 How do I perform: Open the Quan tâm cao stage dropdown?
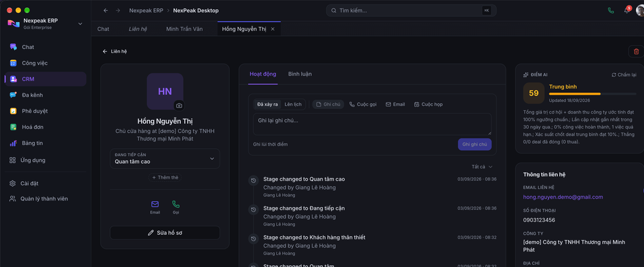(165, 159)
